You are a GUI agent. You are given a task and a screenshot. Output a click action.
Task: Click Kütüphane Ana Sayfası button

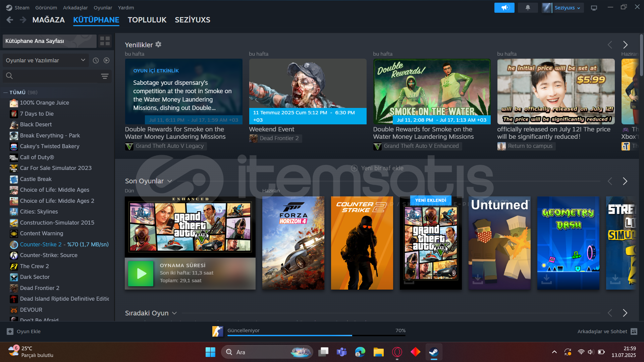click(50, 41)
